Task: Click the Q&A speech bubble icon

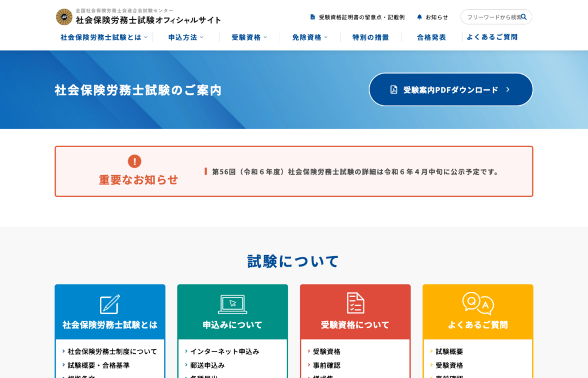Action: pyautogui.click(x=478, y=303)
